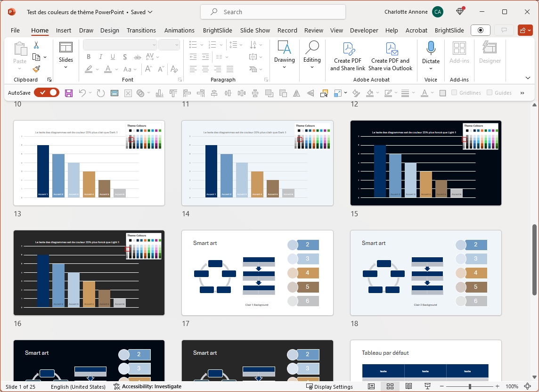Click the purple Save icon
This screenshot has height=392, width=539.
pyautogui.click(x=69, y=93)
